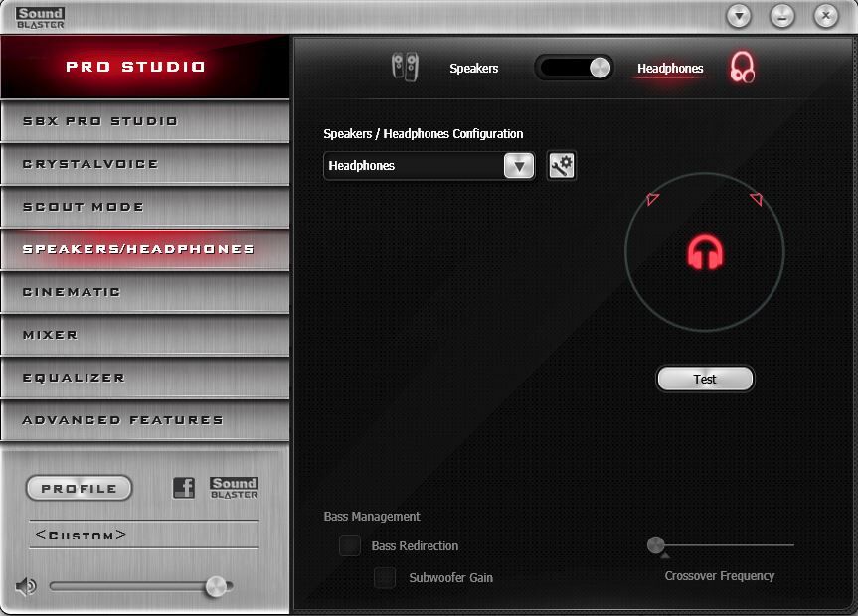Open the Equalizer section
858x616 pixels.
click(x=145, y=377)
